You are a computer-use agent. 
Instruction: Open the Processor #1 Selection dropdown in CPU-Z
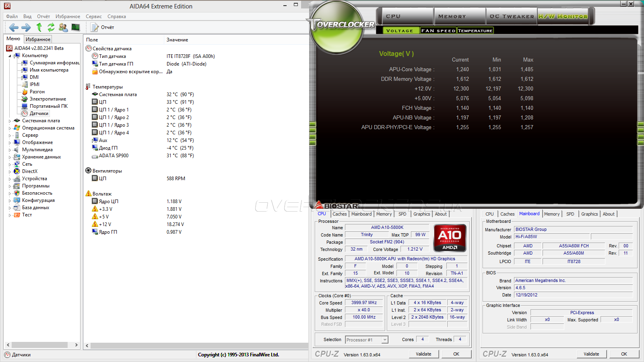point(367,340)
